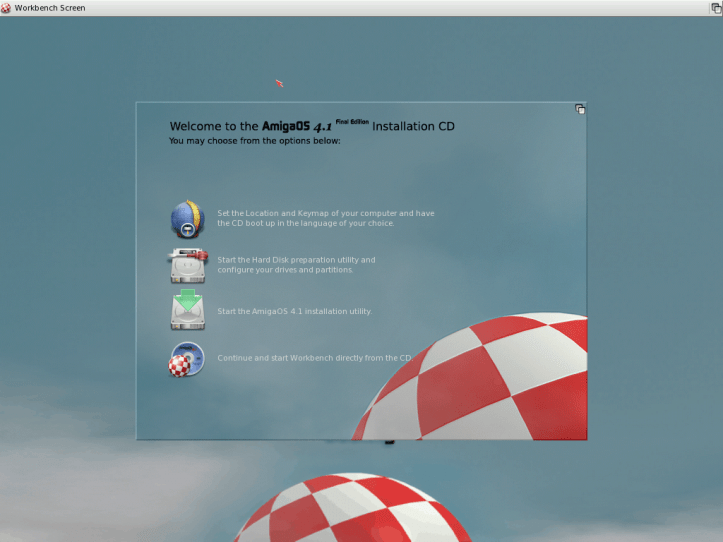Click the globe Location and Keymap icon
This screenshot has height=542, width=723.
(187, 219)
